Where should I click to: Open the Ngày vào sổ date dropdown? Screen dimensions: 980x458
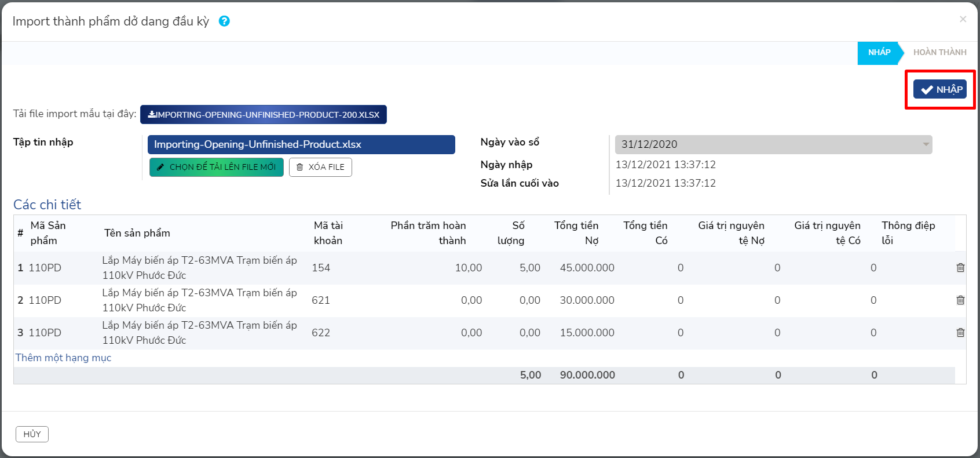(x=773, y=144)
